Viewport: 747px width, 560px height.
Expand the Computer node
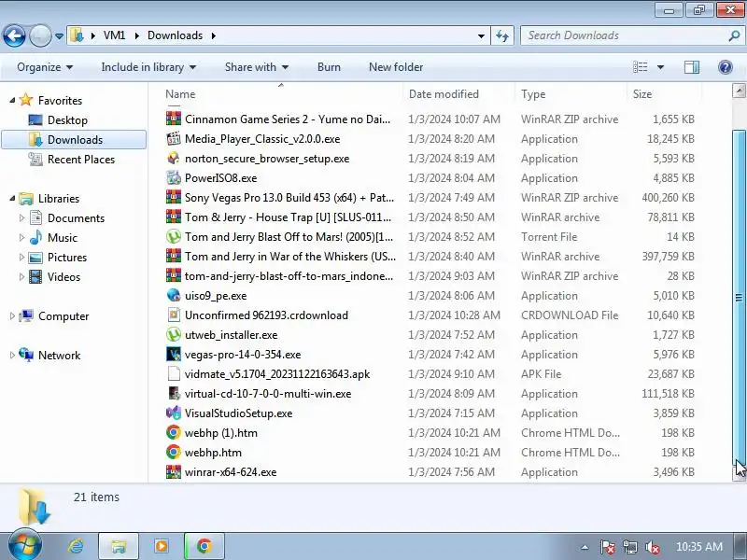click(x=12, y=315)
